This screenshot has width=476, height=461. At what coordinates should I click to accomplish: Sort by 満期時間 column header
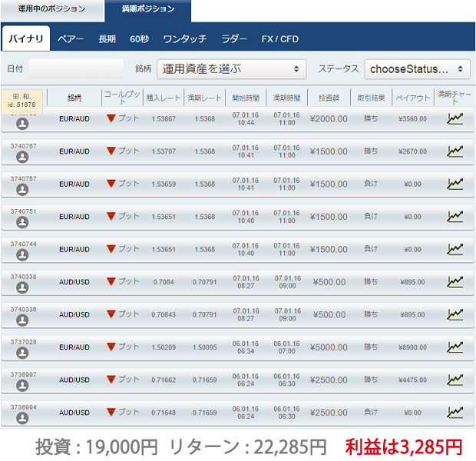(x=286, y=98)
